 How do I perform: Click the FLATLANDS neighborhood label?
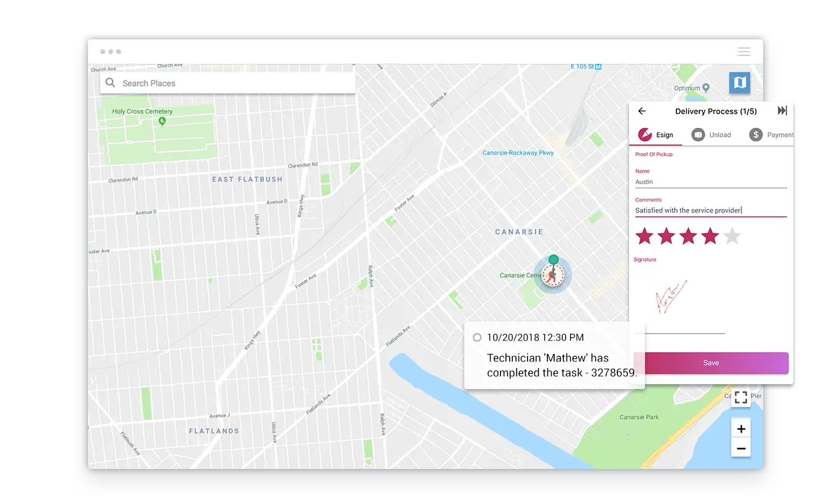pos(214,431)
